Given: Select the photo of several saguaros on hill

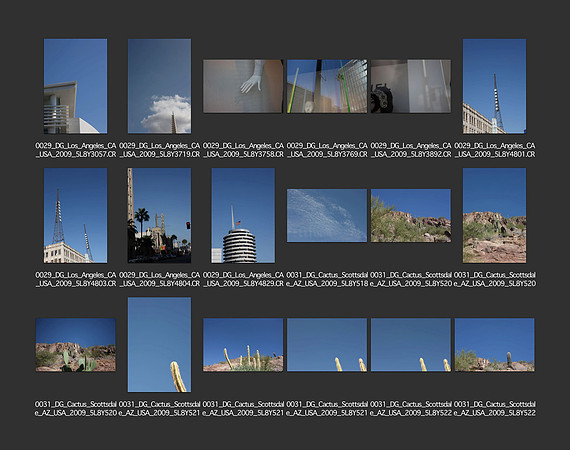Looking at the screenshot, I should coord(243,345).
